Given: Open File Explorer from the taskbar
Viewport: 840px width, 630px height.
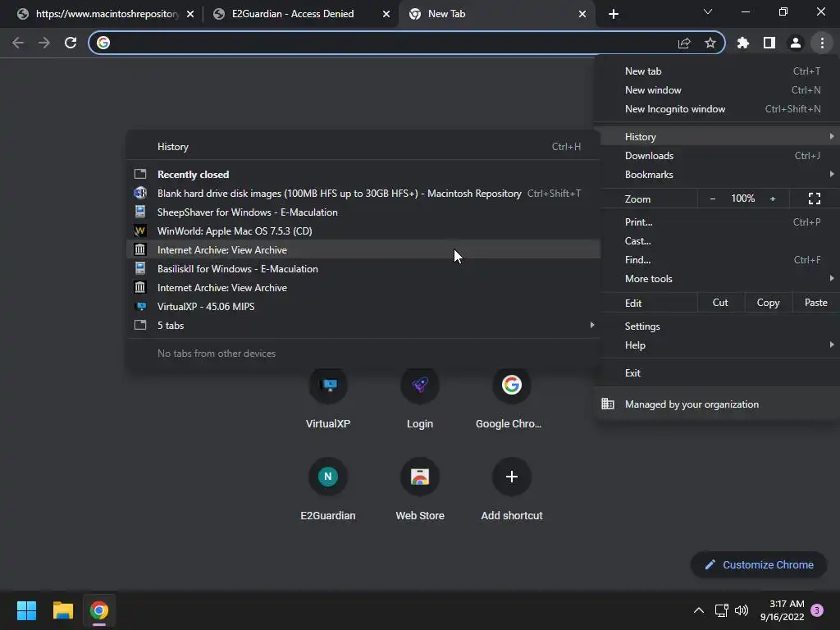Looking at the screenshot, I should pyautogui.click(x=62, y=610).
